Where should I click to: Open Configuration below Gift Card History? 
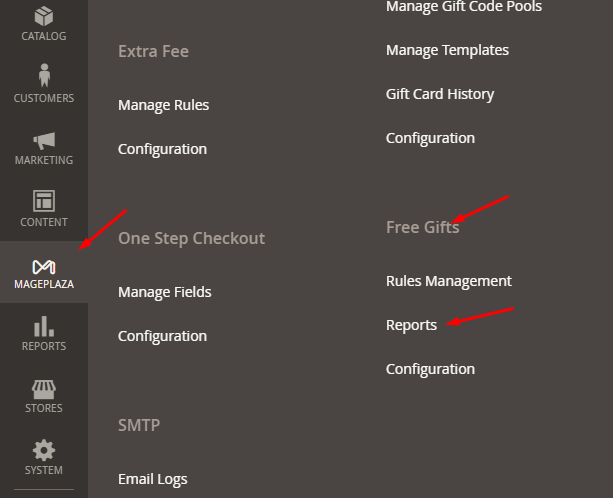430,138
